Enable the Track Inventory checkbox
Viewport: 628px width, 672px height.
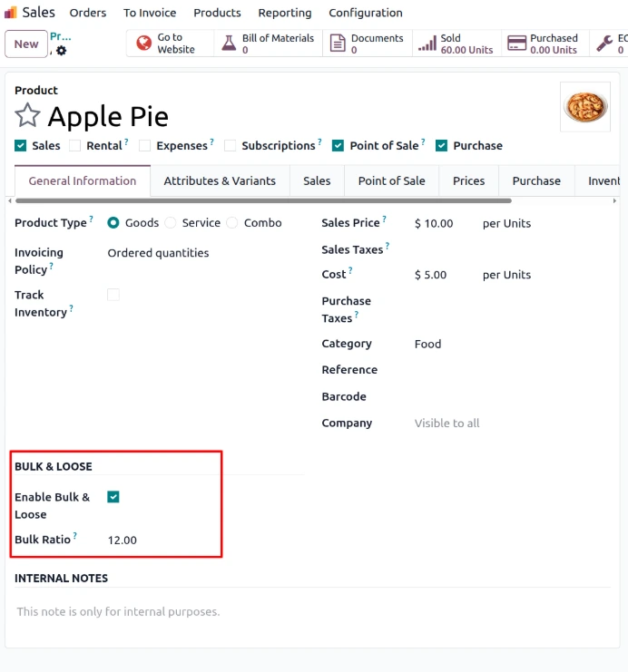tap(113, 295)
